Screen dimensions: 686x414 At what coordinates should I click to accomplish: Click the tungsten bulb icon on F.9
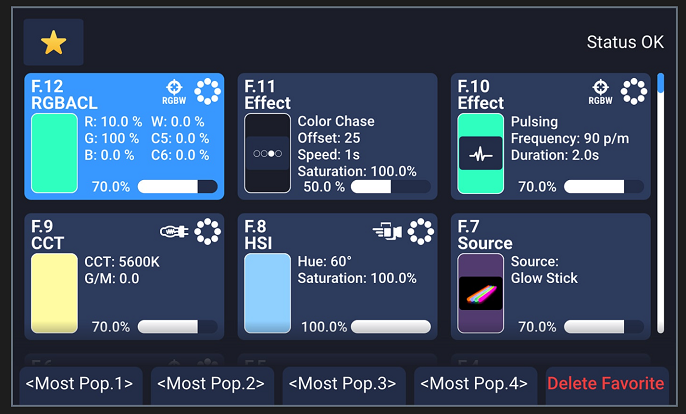[x=174, y=231]
